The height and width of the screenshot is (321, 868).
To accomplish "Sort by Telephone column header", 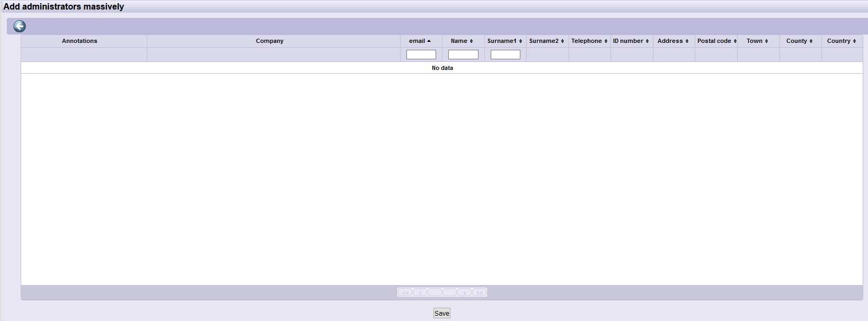I will point(589,41).
